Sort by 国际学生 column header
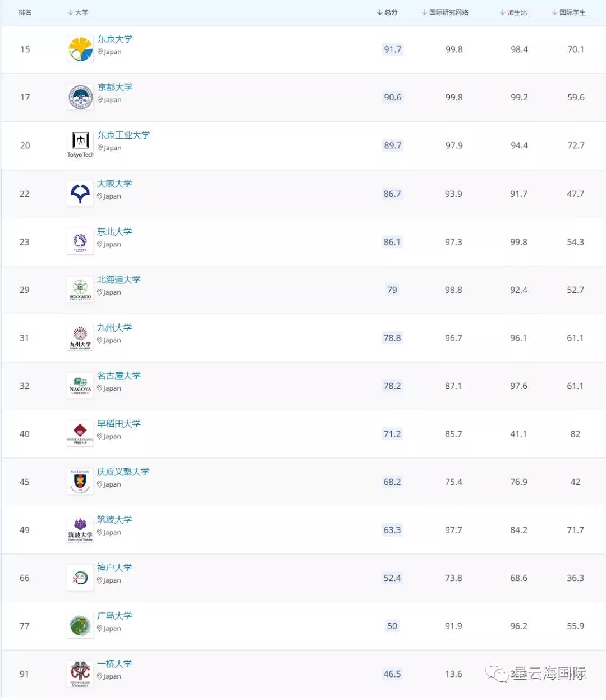606x700 pixels. (x=569, y=12)
